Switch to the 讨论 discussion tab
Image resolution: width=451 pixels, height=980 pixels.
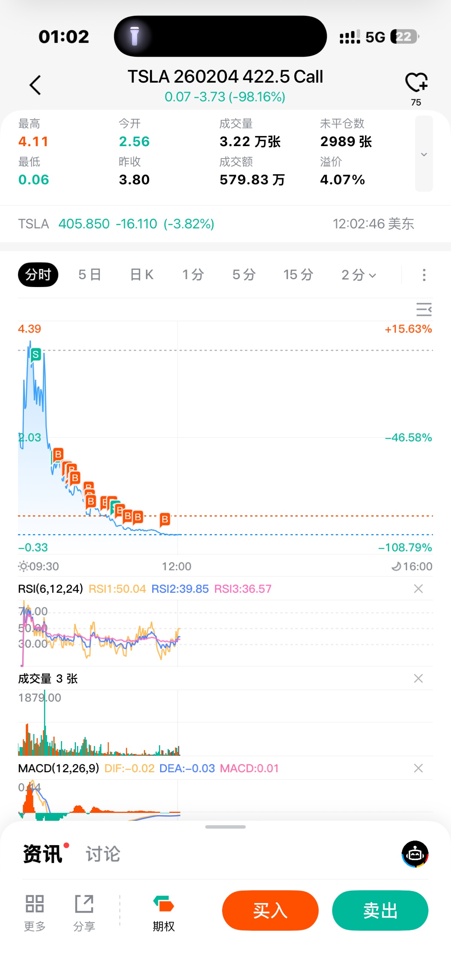(103, 854)
